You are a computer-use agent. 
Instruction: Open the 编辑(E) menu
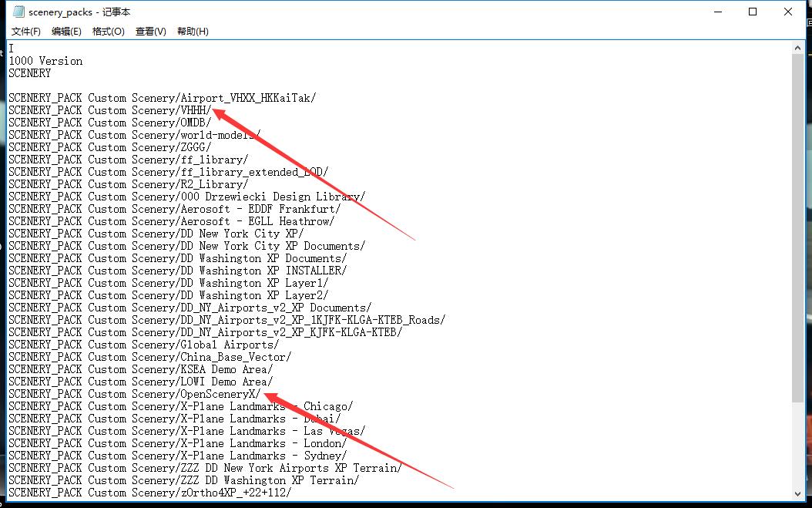coord(66,32)
